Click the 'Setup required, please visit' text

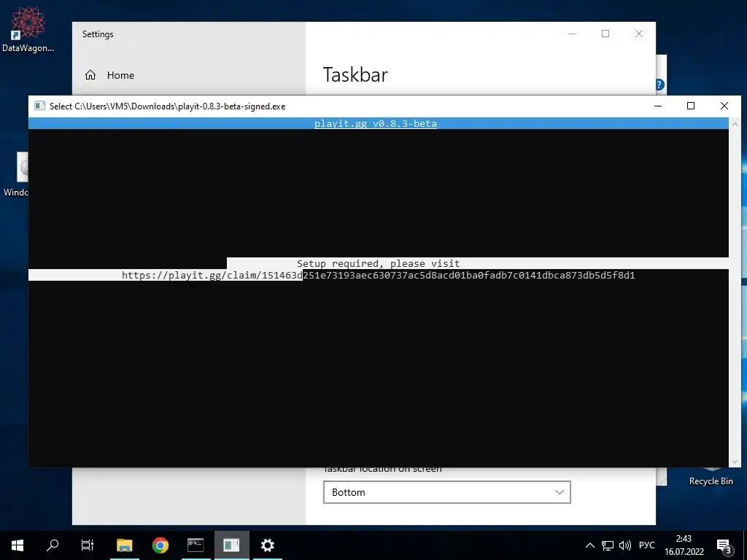(x=379, y=263)
